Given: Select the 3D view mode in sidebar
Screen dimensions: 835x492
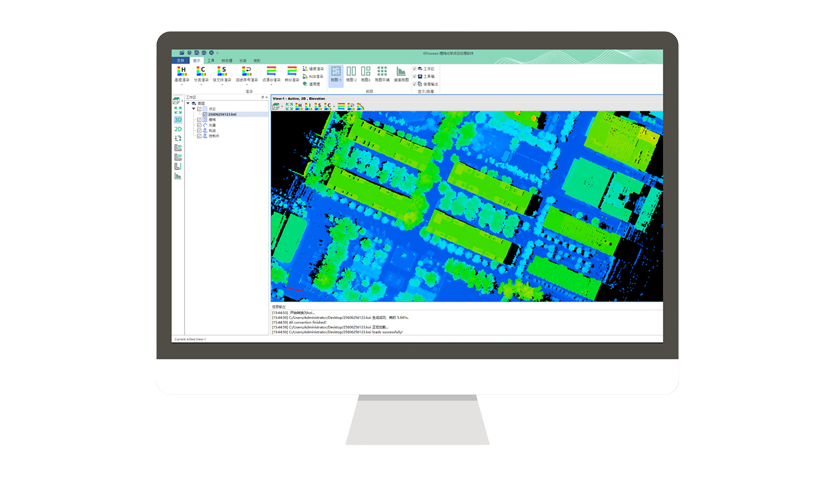Looking at the screenshot, I should point(178,119).
